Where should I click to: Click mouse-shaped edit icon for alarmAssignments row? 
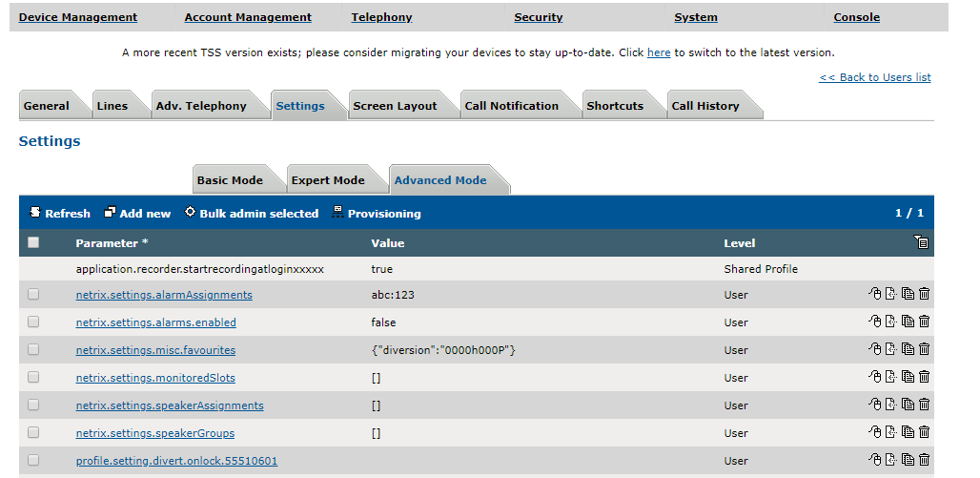874,294
